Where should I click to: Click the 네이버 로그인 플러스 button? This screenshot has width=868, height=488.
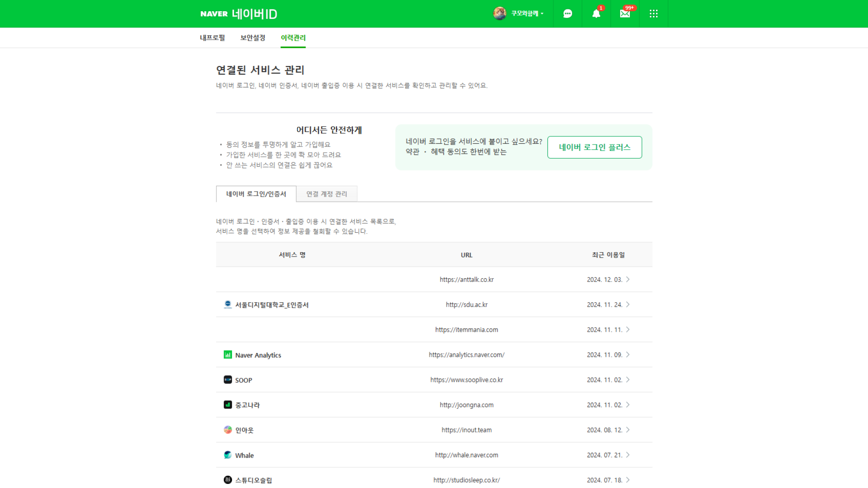coord(594,147)
